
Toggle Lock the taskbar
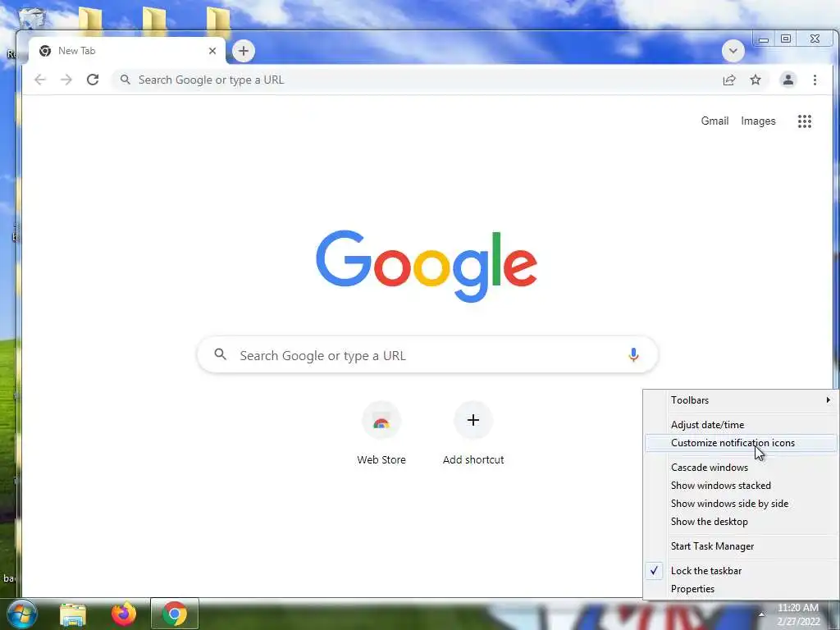coord(740,571)
